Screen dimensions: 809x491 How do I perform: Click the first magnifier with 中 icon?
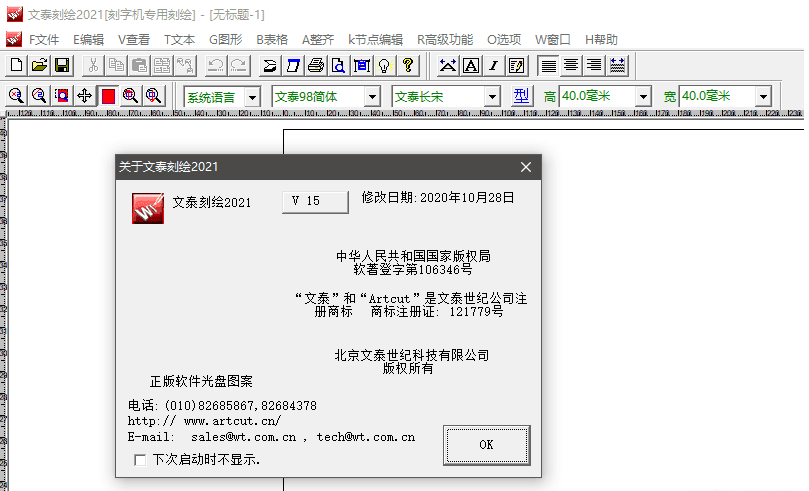tap(130, 95)
